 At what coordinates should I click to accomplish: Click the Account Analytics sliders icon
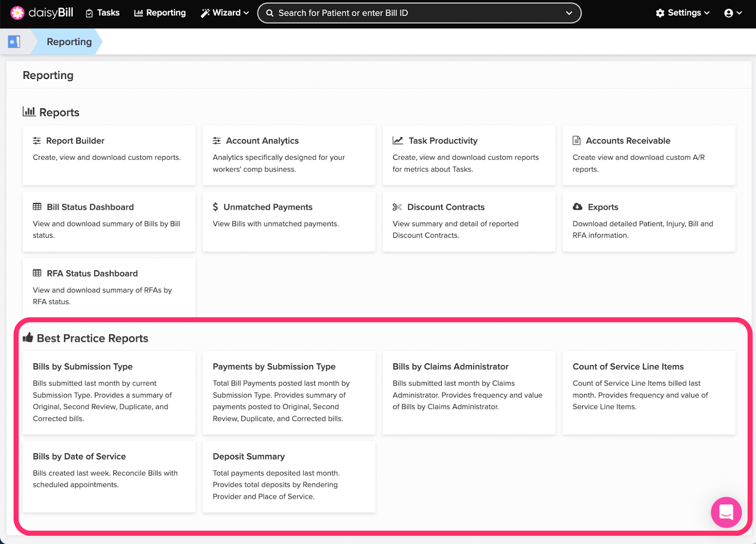click(x=217, y=141)
